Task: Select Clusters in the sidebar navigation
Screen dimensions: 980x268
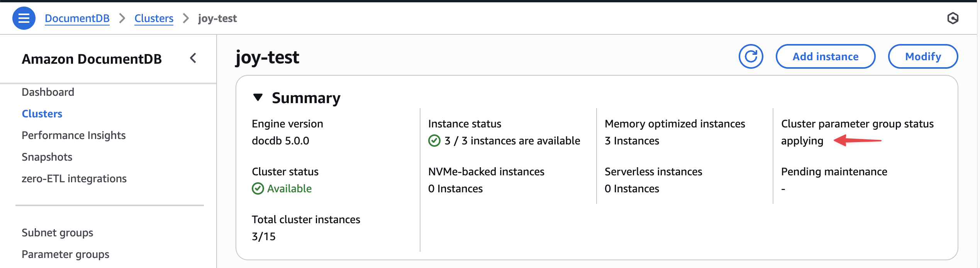Action: (x=42, y=114)
